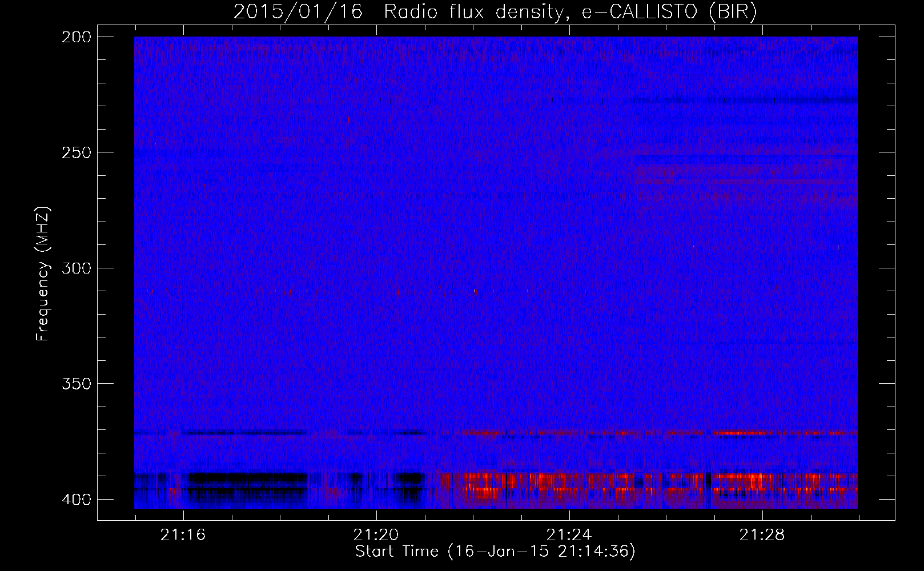Click the 21:24 time tick label

(569, 535)
